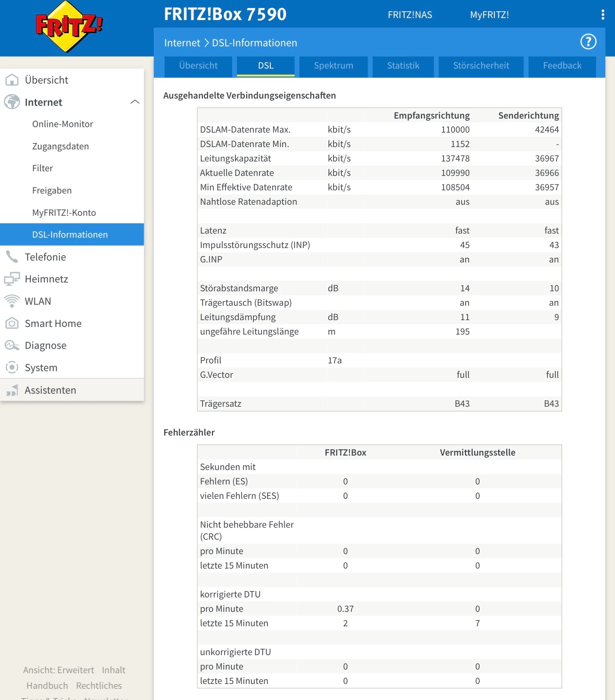Open the Diagnose menu
615x700 pixels.
[x=72, y=345]
